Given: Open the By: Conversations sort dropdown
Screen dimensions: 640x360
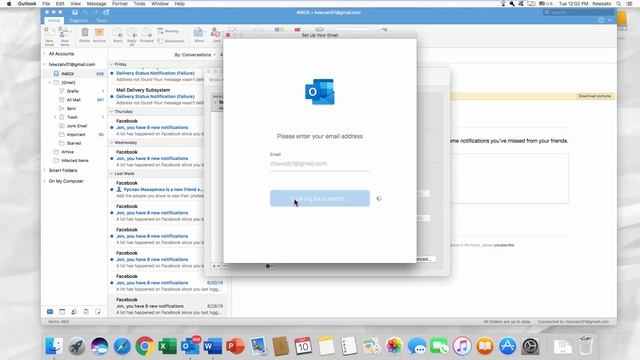Looking at the screenshot, I should click(195, 55).
